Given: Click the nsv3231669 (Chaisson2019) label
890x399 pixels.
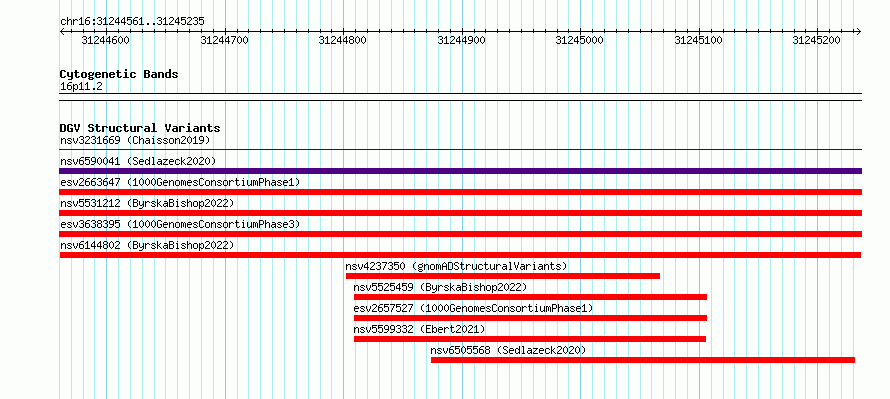Looking at the screenshot, I should point(135,140).
